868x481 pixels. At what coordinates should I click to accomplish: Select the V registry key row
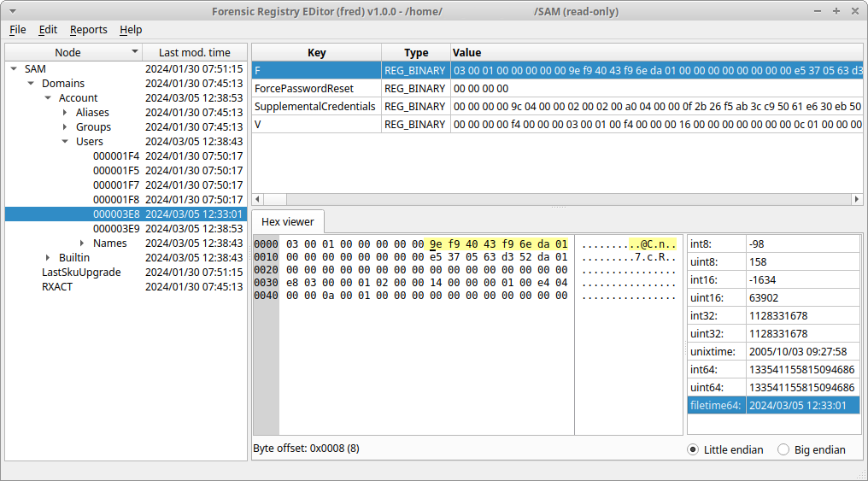[x=557, y=125]
